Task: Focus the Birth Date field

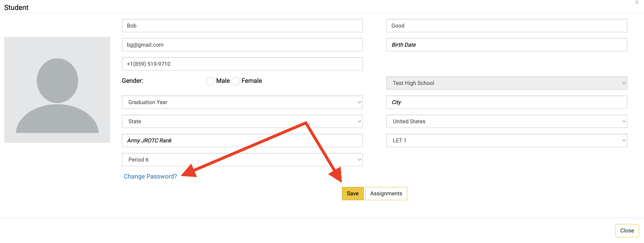Action: [506, 45]
